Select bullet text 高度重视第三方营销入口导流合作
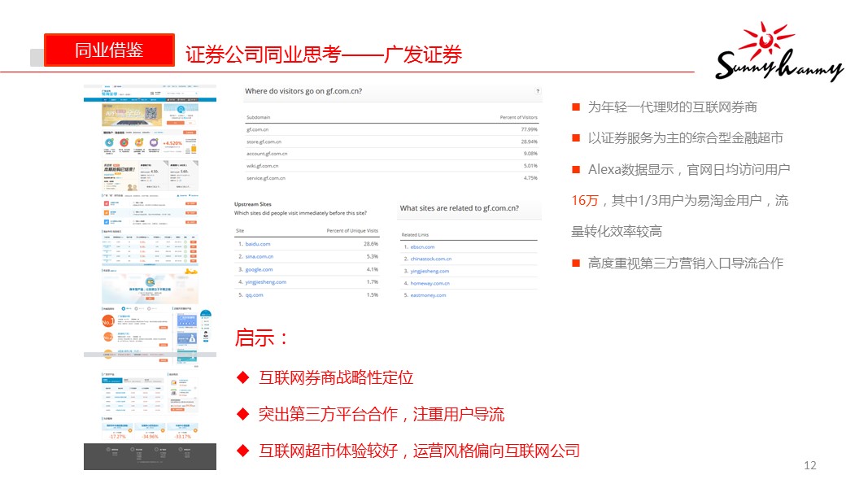Screen dimensions: 868x488 click(x=685, y=263)
